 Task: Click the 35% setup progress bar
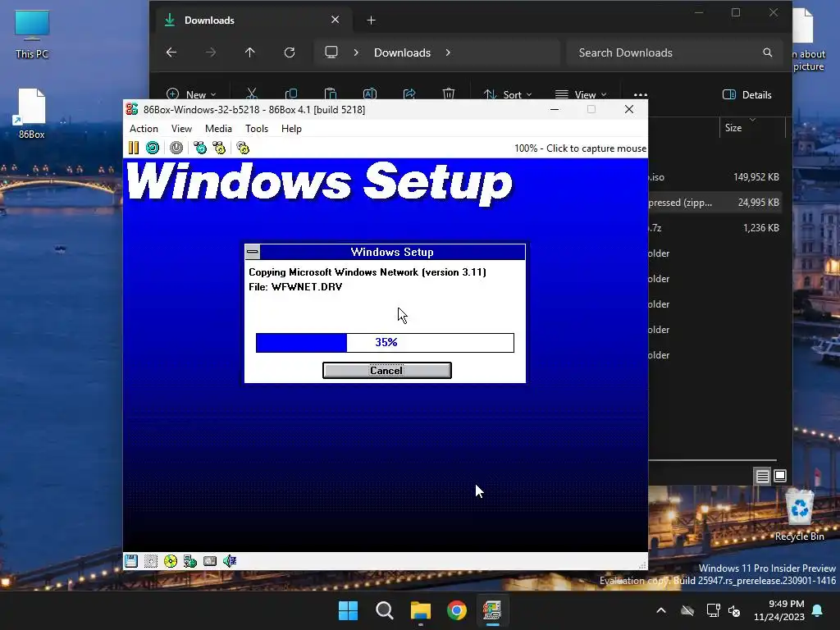coord(386,342)
